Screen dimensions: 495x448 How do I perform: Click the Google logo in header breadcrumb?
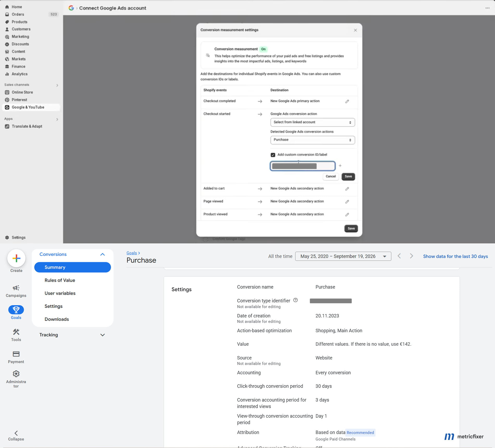point(71,8)
